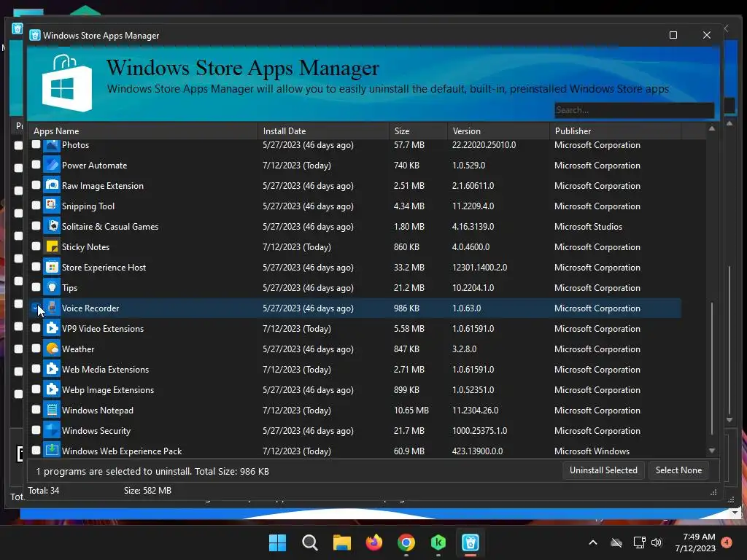747x560 pixels.
Task: Check the Power Automate checkbox
Action: coord(36,165)
